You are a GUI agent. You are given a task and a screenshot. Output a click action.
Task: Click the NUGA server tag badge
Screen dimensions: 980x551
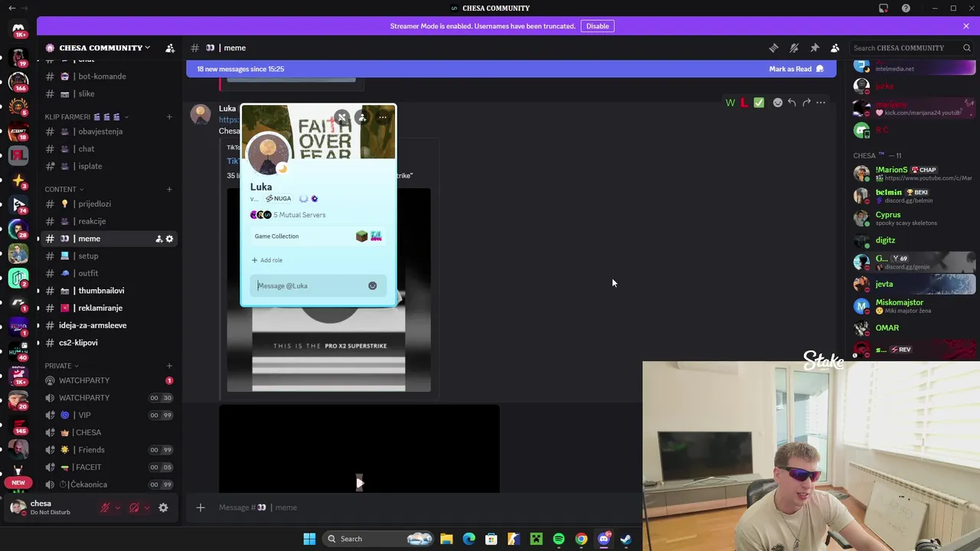[x=279, y=199]
